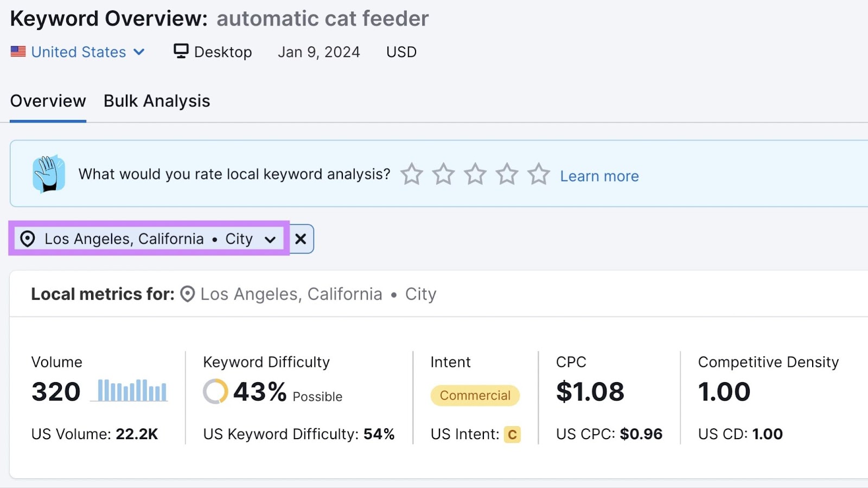Click the yellow C badge under US Intent
868x488 pixels.
pos(512,434)
